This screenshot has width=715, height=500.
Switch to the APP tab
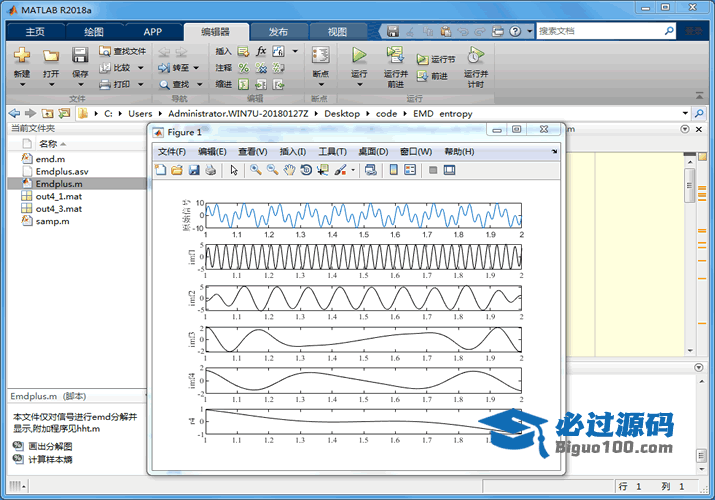click(152, 31)
